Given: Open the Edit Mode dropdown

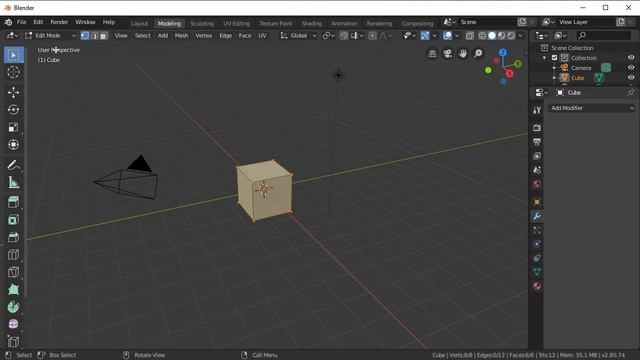Looking at the screenshot, I should (51, 36).
